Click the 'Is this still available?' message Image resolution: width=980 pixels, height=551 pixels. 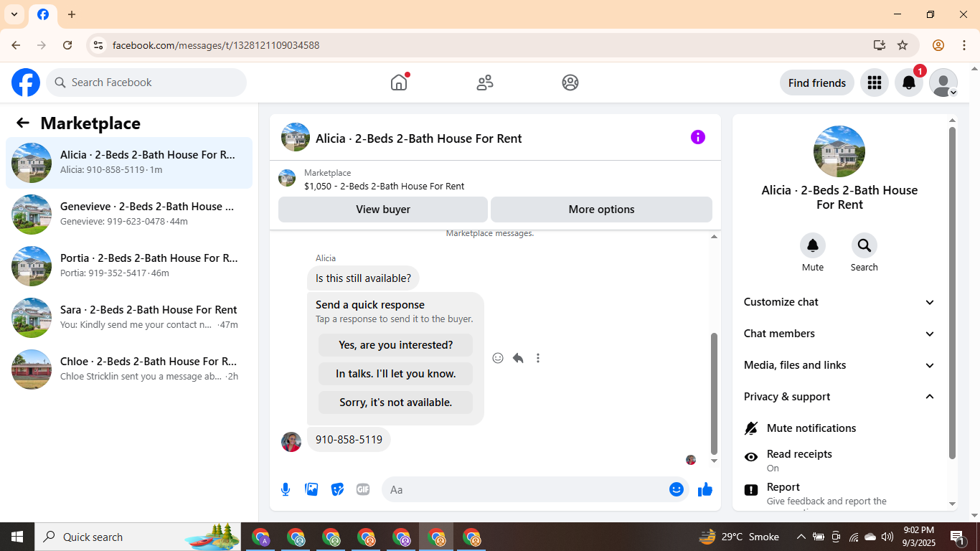363,278
